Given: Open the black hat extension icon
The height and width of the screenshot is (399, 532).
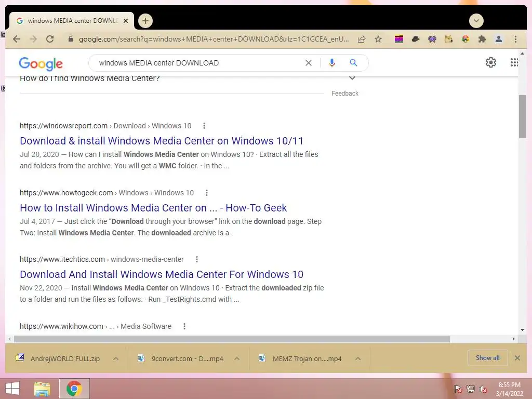Looking at the screenshot, I should [x=415, y=39].
